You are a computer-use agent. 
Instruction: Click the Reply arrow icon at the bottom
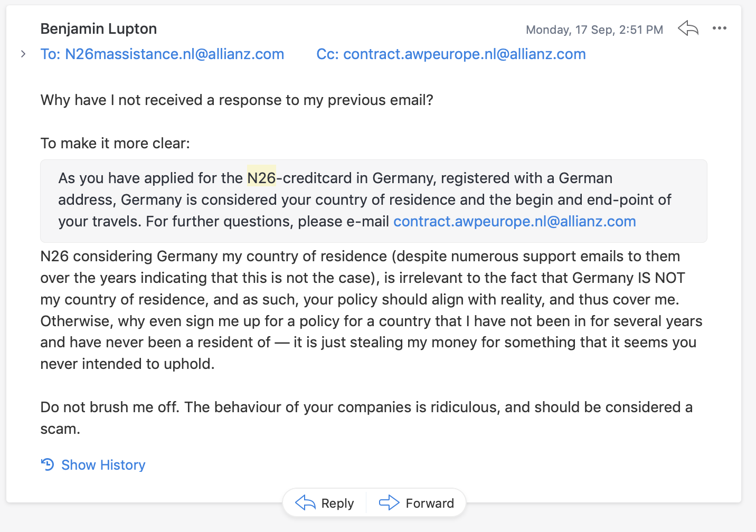[x=305, y=503]
